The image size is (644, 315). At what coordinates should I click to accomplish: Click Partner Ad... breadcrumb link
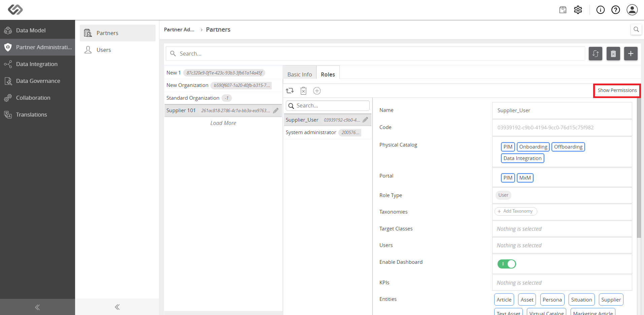(179, 30)
